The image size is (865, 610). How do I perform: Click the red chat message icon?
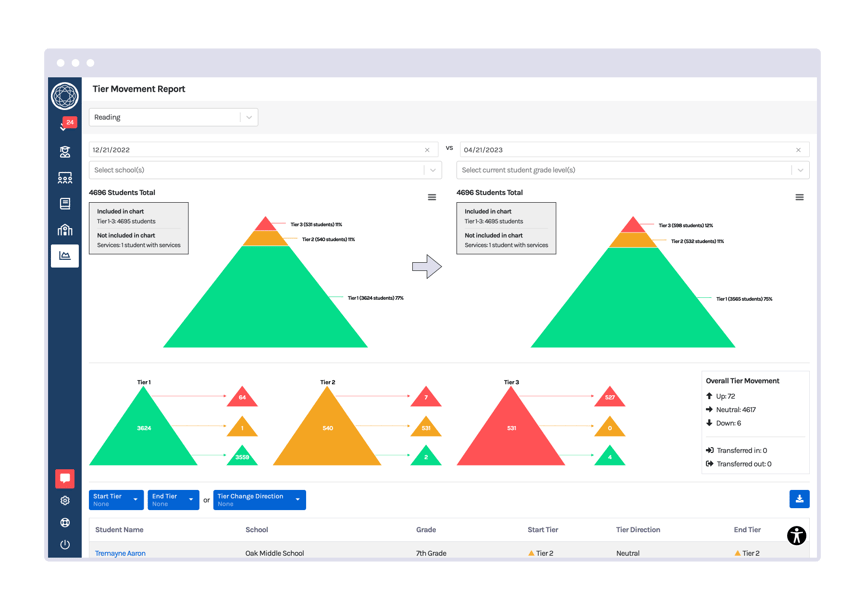tap(65, 479)
